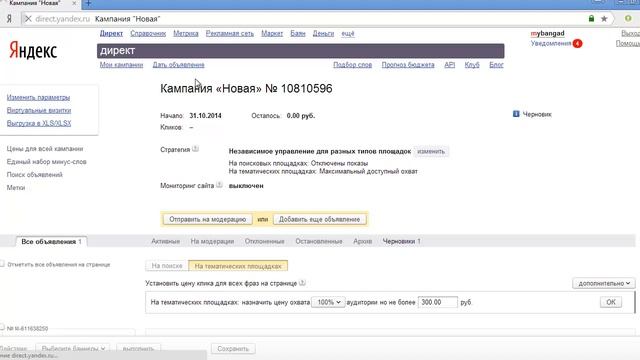
Task: Select На поиске toggle
Action: coord(167,266)
